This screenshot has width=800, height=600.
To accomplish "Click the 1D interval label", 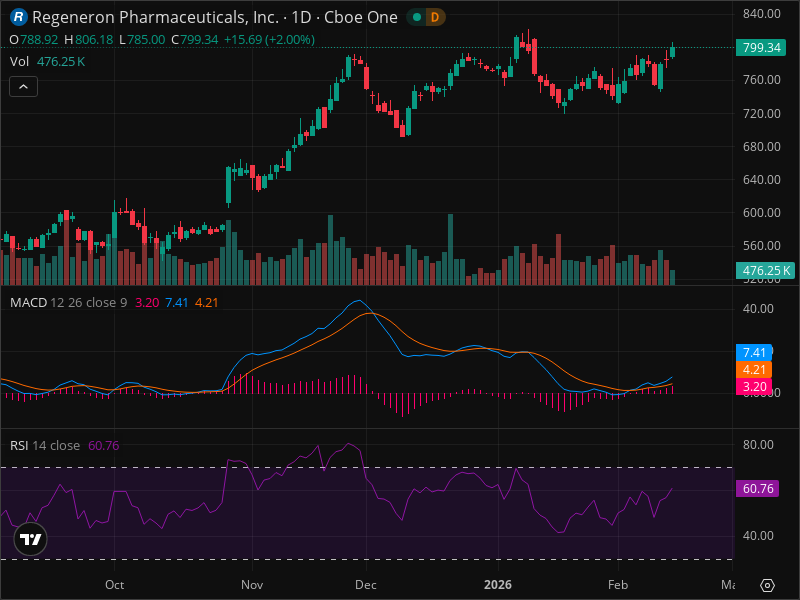I will point(301,17).
